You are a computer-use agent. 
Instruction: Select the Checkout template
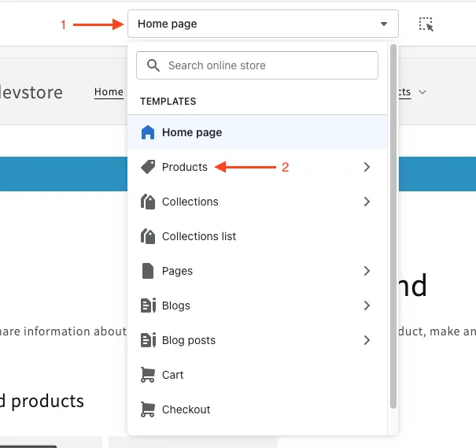(257, 409)
